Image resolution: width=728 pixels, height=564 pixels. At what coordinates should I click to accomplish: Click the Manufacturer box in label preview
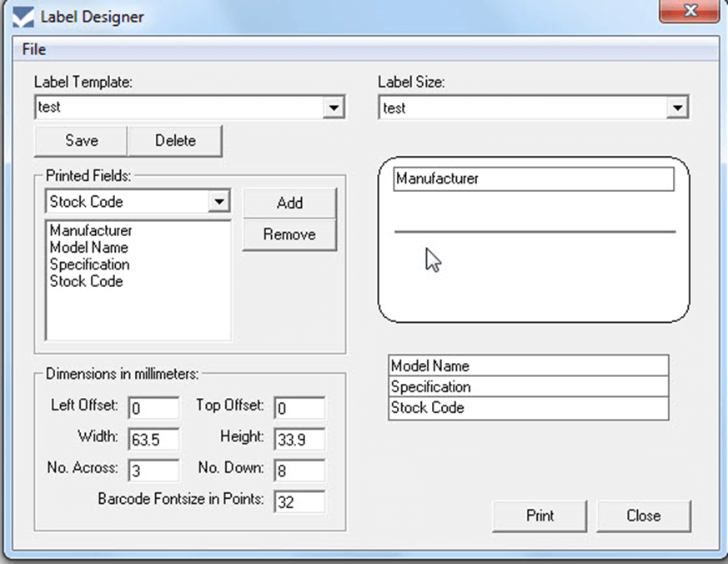(534, 179)
